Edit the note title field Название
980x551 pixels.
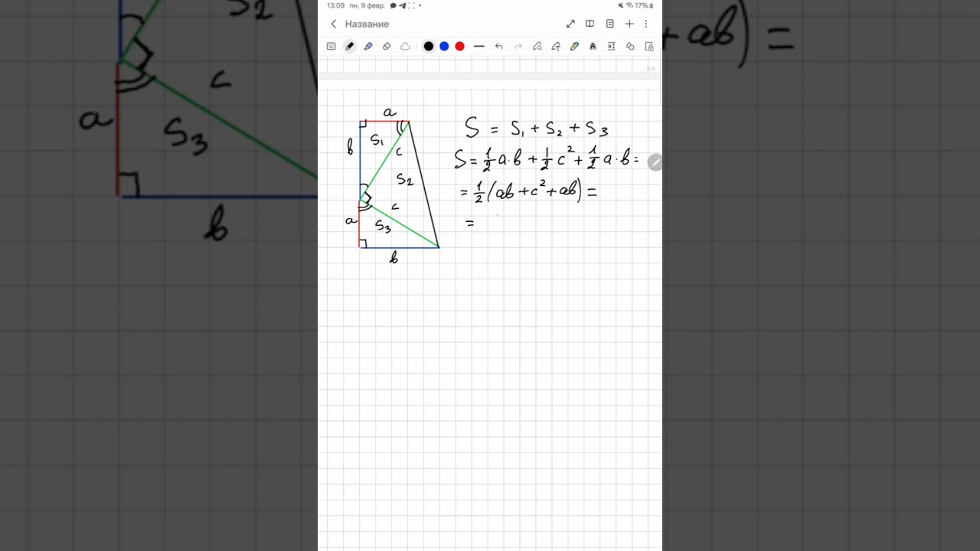click(367, 24)
